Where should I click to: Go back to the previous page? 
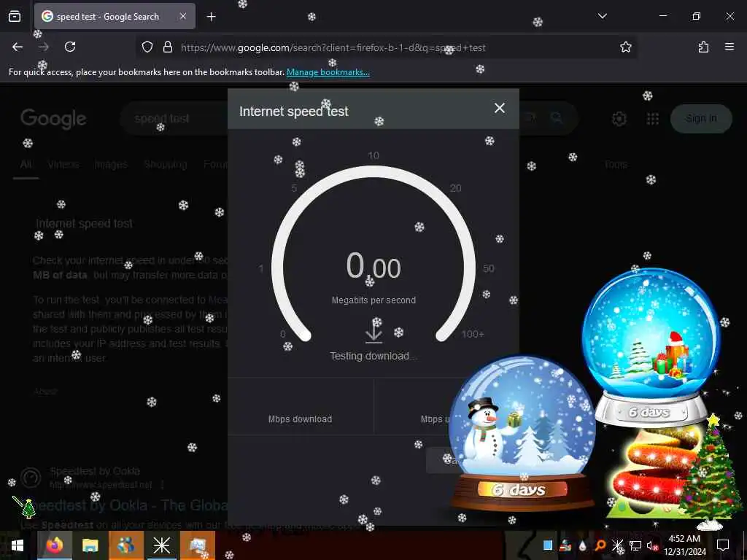18,47
